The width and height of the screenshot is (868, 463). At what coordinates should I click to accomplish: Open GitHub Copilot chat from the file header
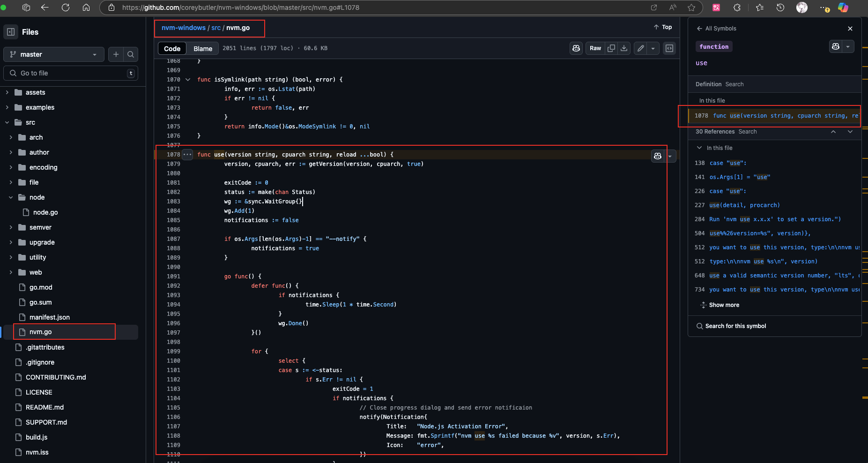point(576,48)
